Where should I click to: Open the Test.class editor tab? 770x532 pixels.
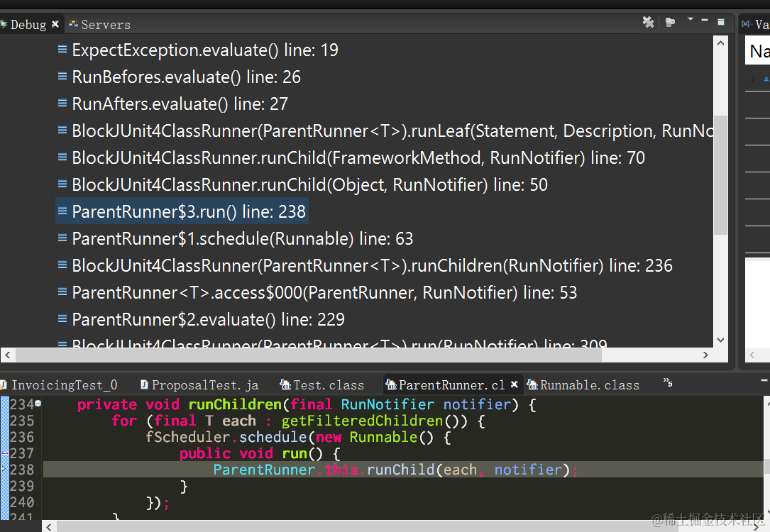tap(322, 385)
